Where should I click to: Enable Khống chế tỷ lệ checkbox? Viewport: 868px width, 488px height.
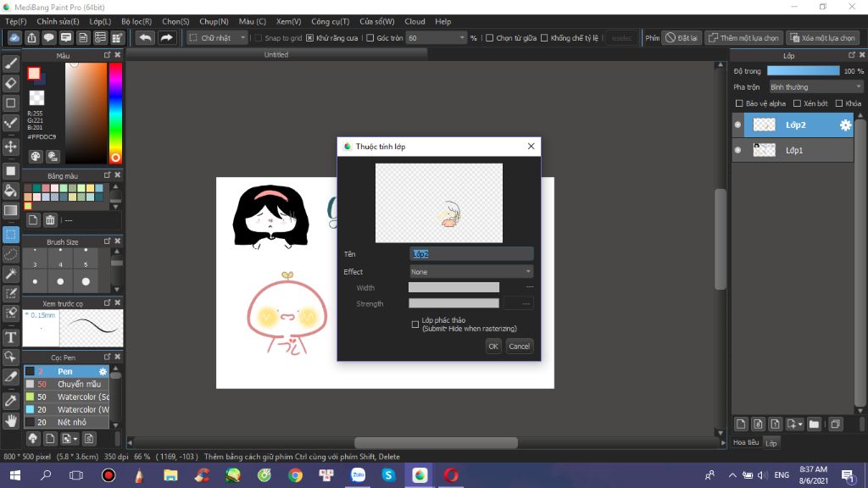[x=544, y=38]
